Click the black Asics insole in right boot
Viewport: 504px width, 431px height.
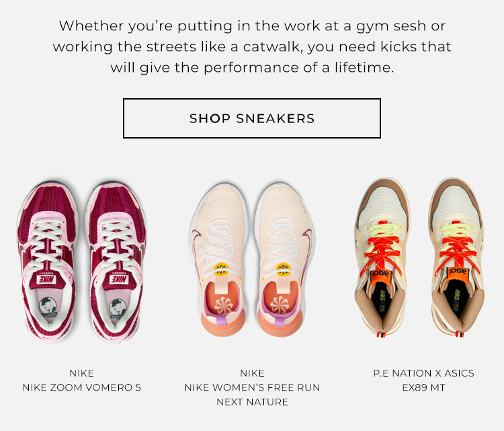[x=457, y=299]
